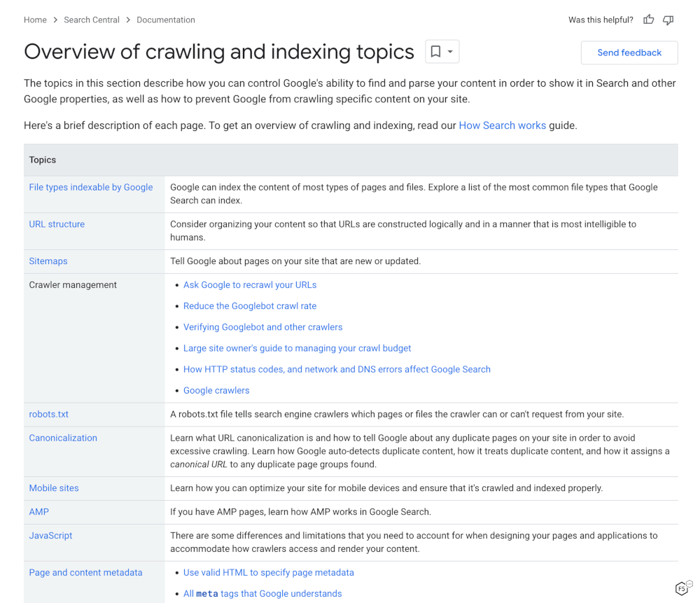Open Reduce the Googlebot crawl rate
Screen dimensions: 700x603
tap(250, 306)
